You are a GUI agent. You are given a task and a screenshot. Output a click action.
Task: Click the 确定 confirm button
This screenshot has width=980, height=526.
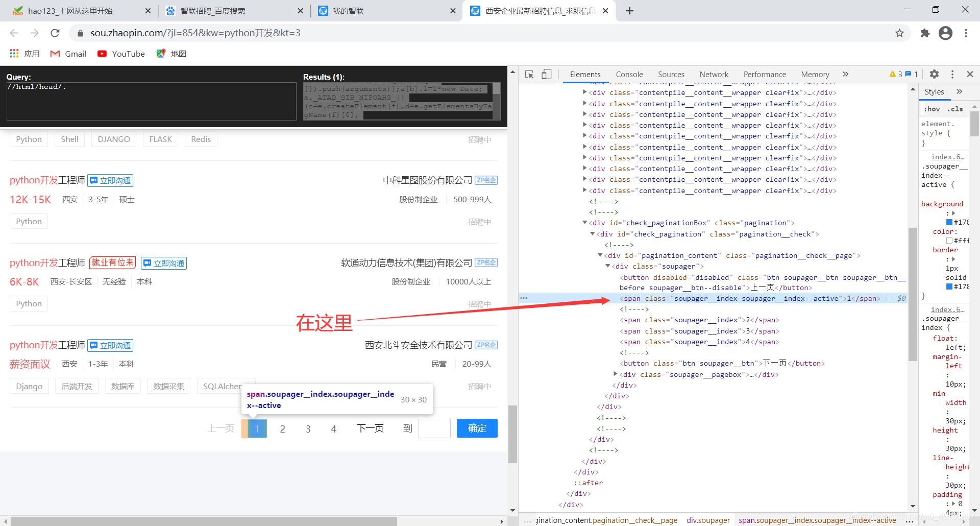[x=477, y=428]
